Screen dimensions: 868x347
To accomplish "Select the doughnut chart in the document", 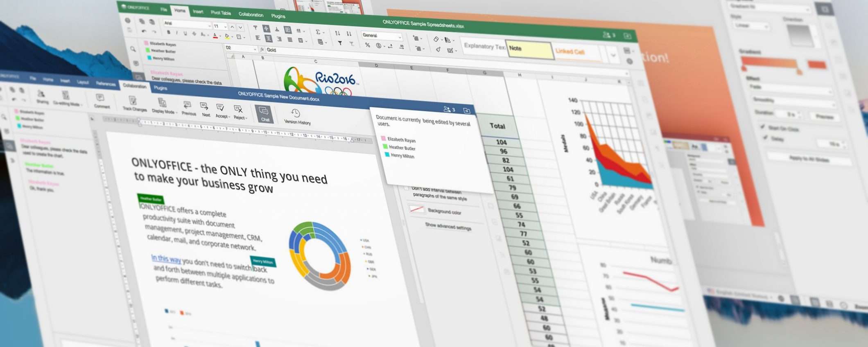I will (x=320, y=256).
